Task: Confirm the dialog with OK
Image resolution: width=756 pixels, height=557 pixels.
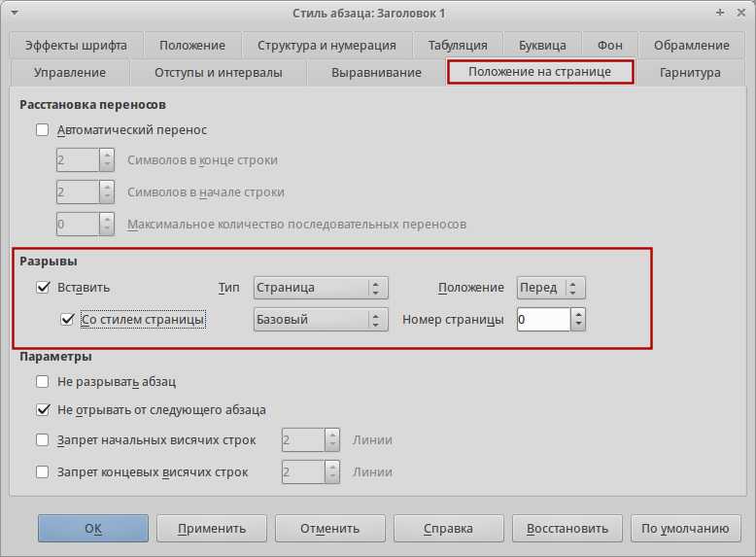Action: (93, 529)
